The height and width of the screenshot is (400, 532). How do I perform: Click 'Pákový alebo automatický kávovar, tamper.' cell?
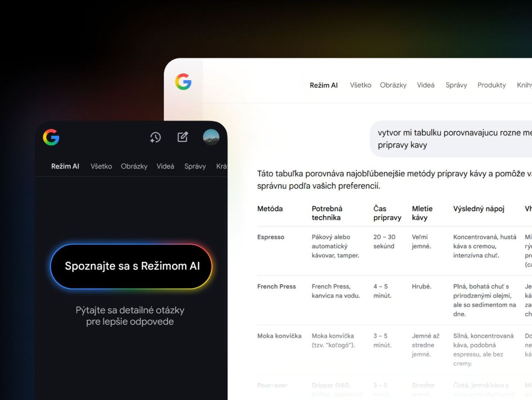click(x=336, y=246)
